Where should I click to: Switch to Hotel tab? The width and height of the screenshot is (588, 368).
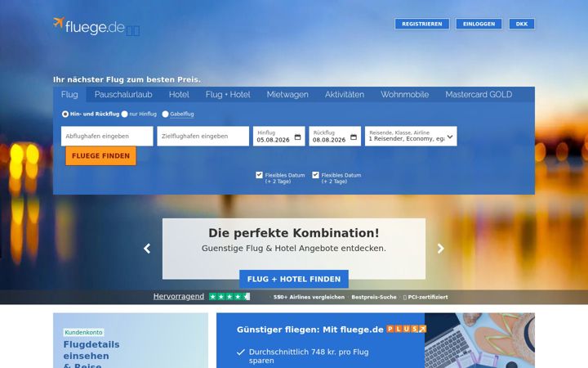click(179, 95)
